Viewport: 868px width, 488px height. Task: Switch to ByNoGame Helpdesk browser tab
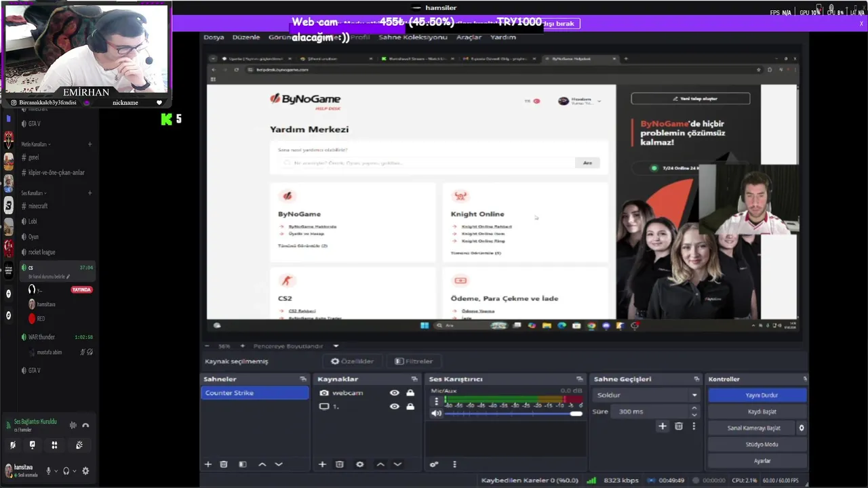tap(582, 59)
